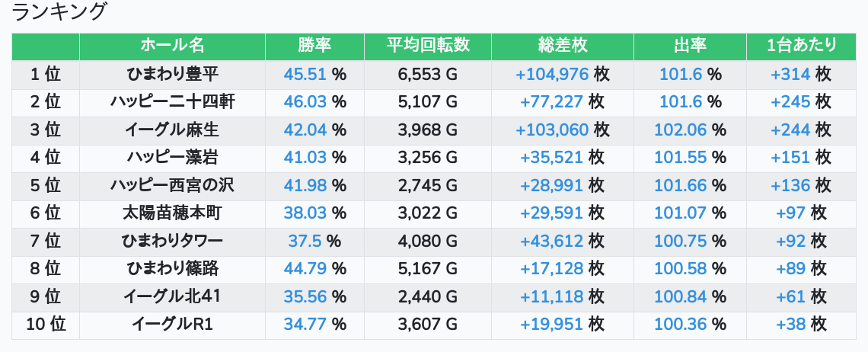Click the +17,128 total difference value
Image resolution: width=868 pixels, height=352 pixels.
pos(551,269)
